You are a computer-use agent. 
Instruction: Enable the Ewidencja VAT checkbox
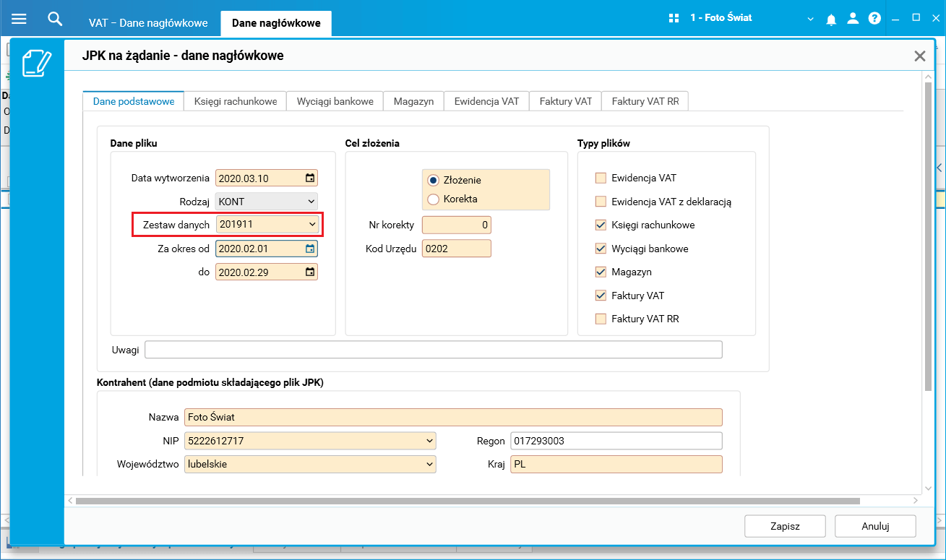tap(601, 178)
